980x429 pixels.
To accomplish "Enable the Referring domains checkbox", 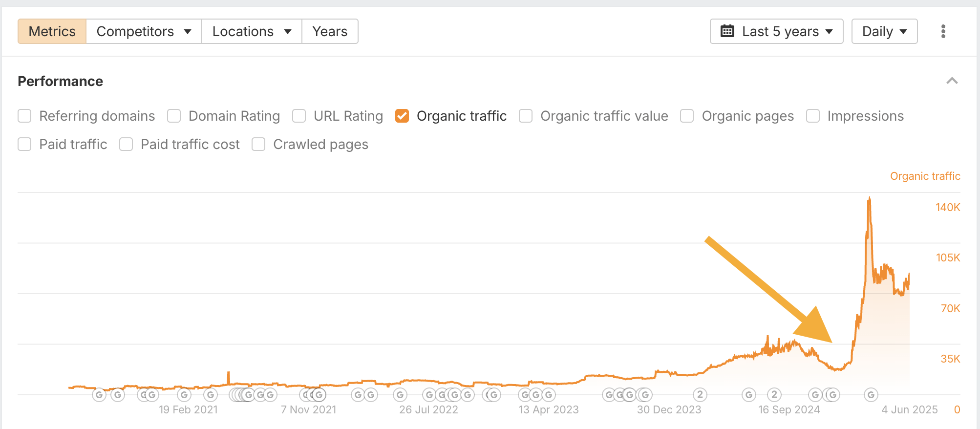I will point(24,116).
